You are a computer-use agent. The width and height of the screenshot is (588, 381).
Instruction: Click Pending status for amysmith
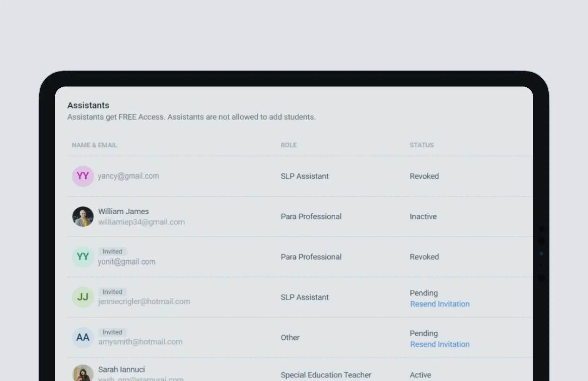click(x=424, y=334)
